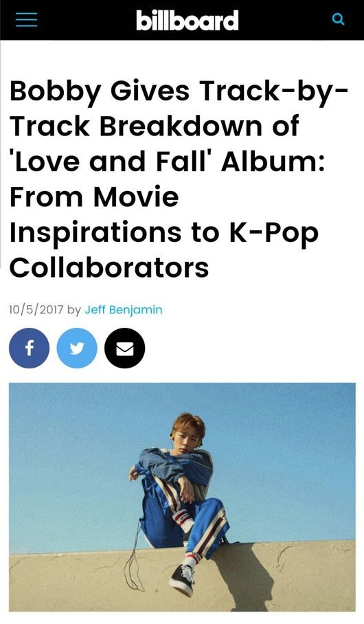The width and height of the screenshot is (364, 624).
Task: Open Jeff Benjamin author page
Action: (124, 310)
